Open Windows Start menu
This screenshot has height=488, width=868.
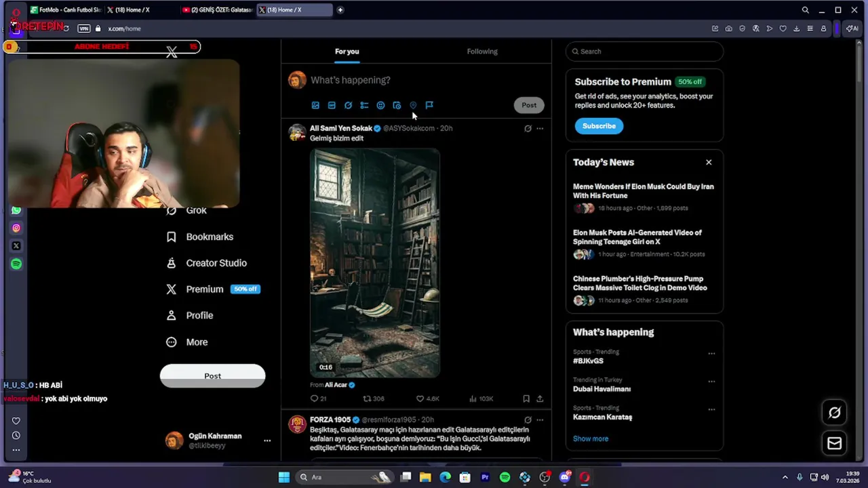[x=284, y=477]
